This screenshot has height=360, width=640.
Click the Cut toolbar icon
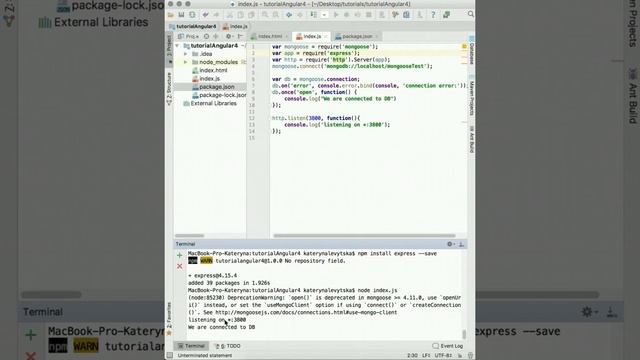coord(230,15)
